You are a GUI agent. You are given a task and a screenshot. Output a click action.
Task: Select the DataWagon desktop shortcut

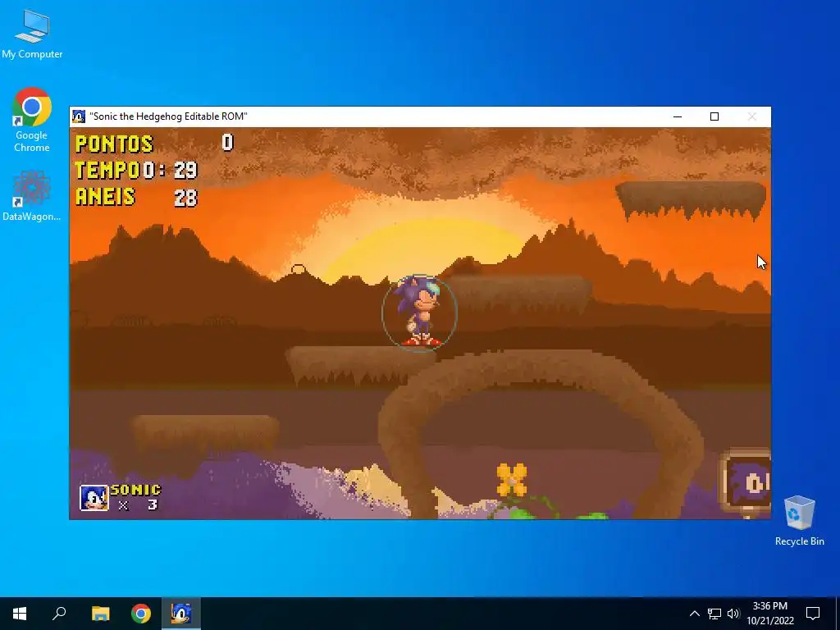pos(32,195)
